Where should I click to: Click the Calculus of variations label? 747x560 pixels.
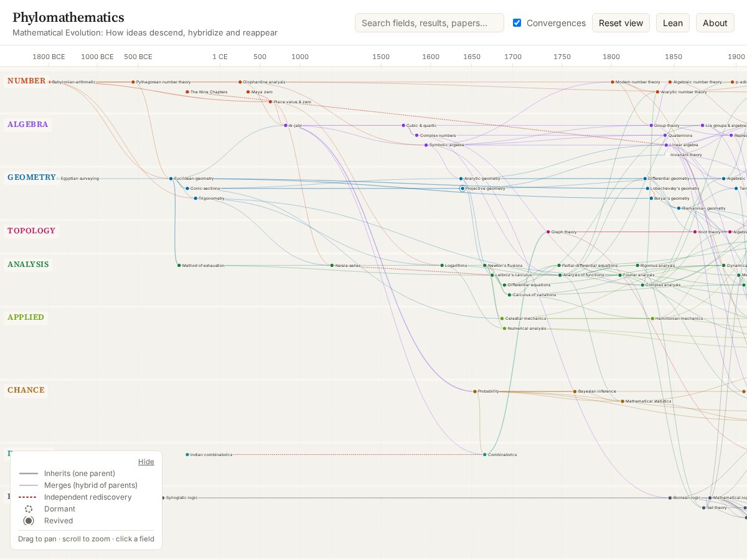tap(535, 295)
